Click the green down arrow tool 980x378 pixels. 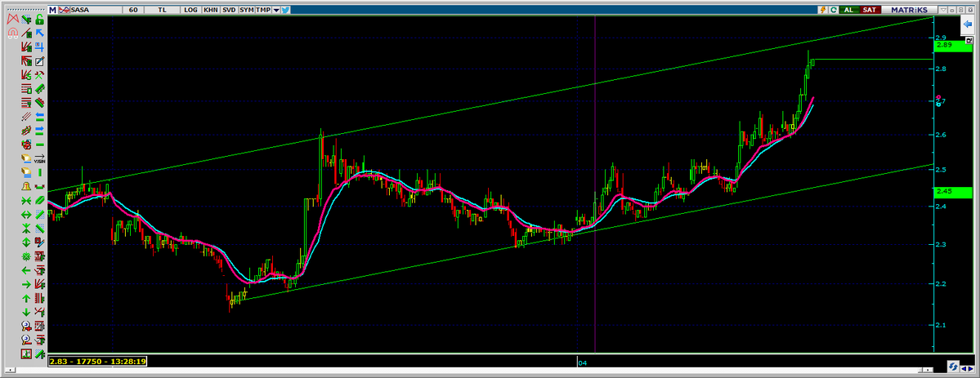pos(26,312)
